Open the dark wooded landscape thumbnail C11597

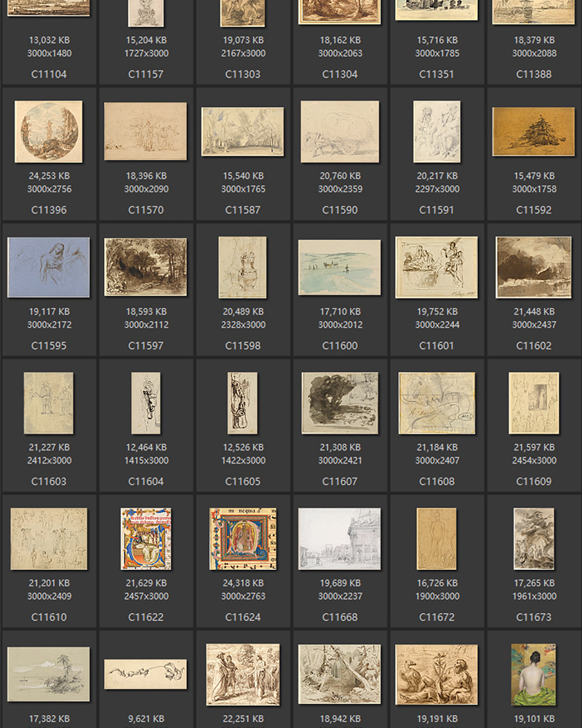(x=145, y=267)
